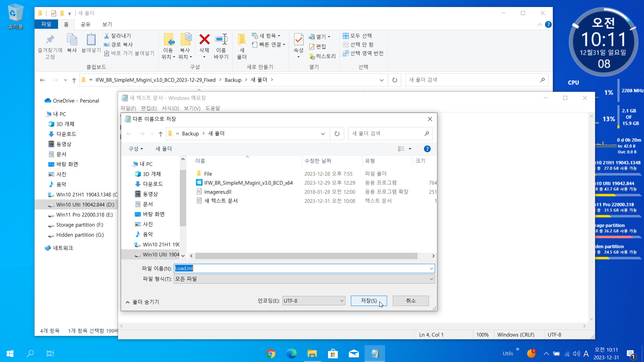Image resolution: width=644 pixels, height=362 pixels.
Task: Click the Cut (잘라내기) scissors item
Action: pyautogui.click(x=117, y=36)
